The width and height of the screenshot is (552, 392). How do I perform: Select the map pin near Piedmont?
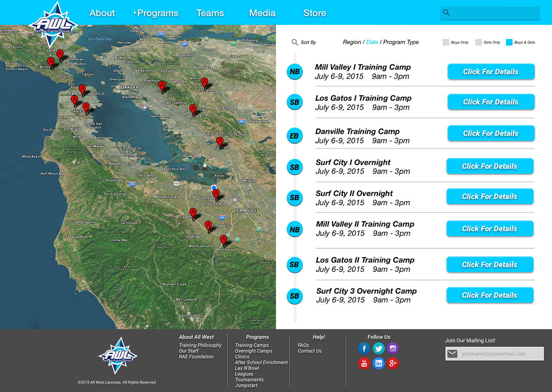162,87
